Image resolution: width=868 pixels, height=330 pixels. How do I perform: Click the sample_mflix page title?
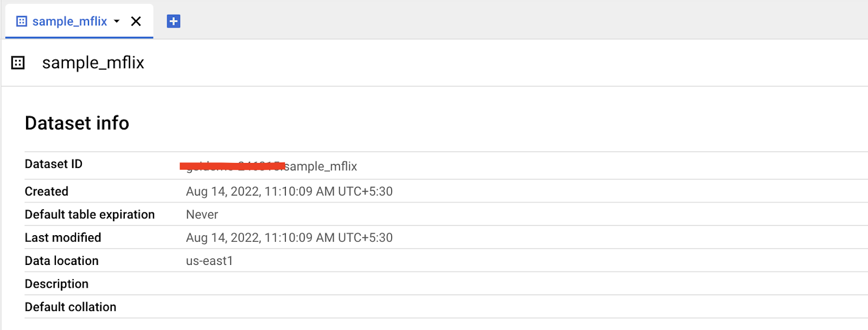pyautogui.click(x=92, y=62)
